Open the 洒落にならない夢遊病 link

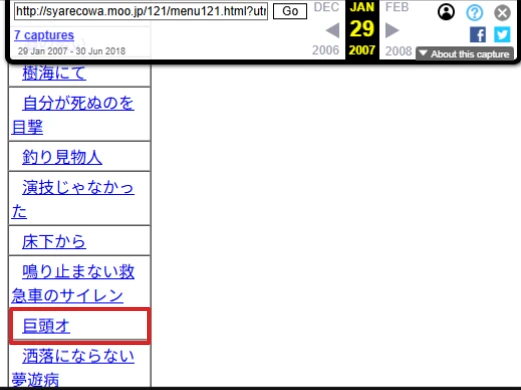(73, 368)
